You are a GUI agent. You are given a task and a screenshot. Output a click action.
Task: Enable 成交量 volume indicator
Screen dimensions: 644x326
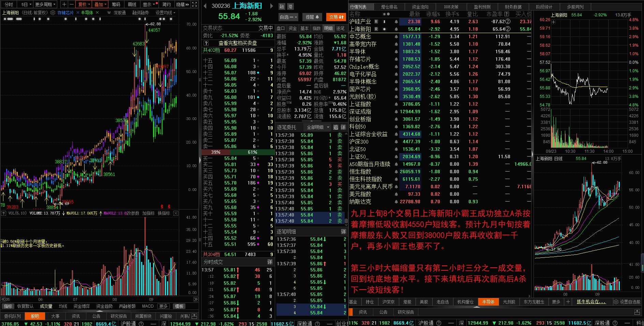[46, 306]
